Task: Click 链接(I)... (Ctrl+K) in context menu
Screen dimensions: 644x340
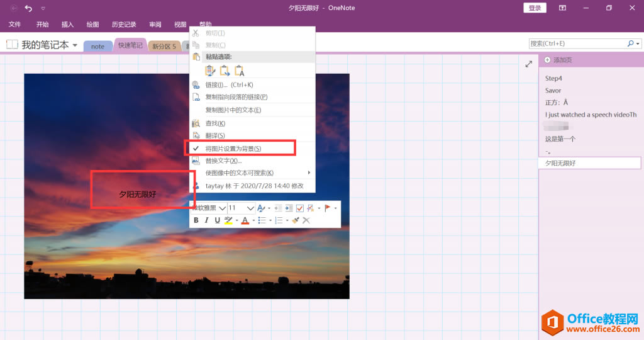Action: point(252,85)
